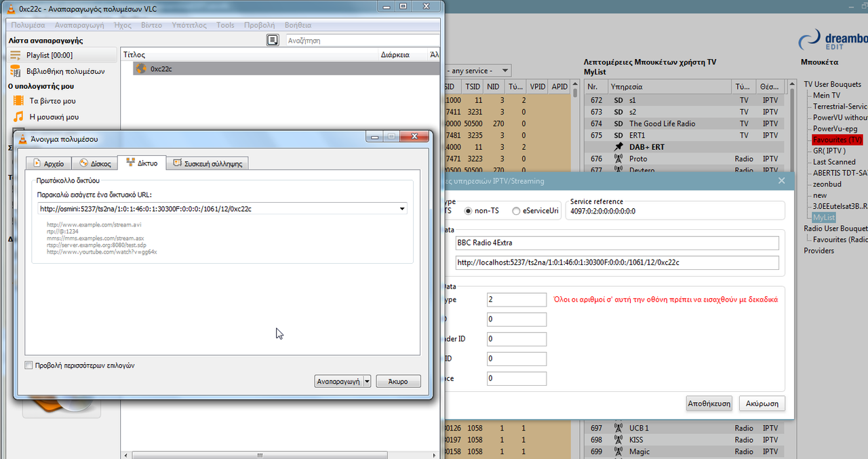Toggle playlist view mode icon in VLC
This screenshot has width=868, height=459.
click(273, 41)
